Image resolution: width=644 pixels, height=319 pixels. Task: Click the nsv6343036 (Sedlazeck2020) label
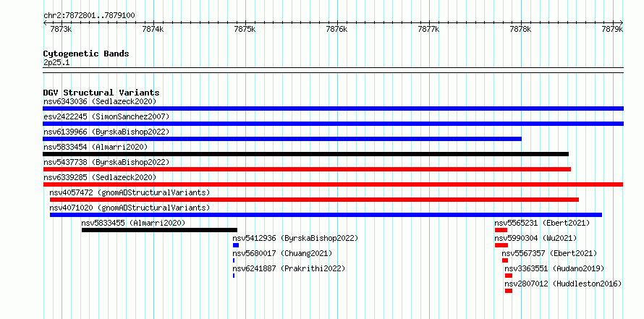pyautogui.click(x=100, y=101)
